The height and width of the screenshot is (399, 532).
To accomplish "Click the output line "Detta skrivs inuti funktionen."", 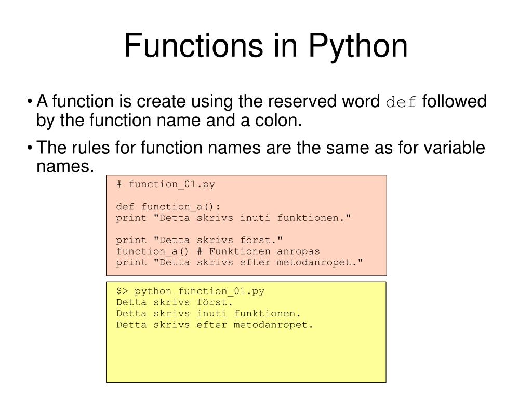I will point(208,313).
